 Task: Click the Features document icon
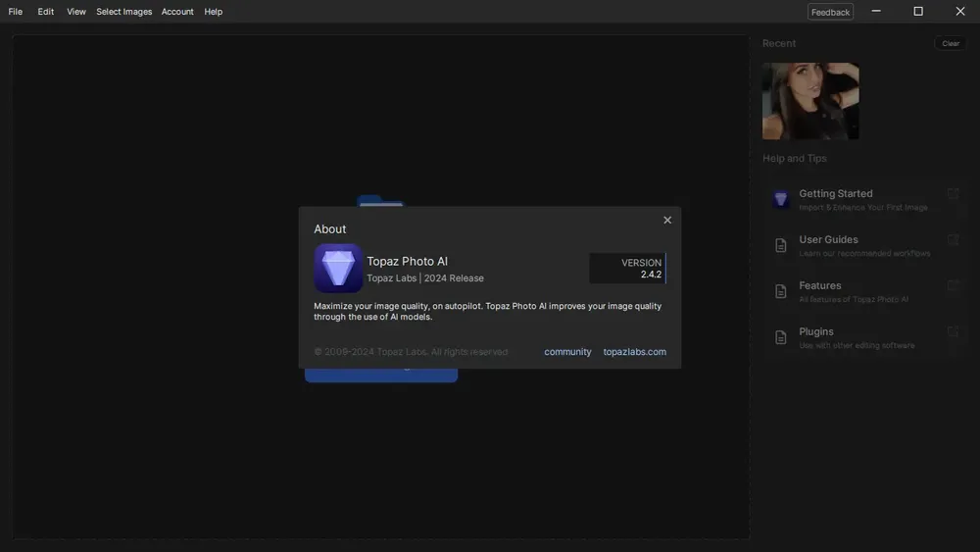point(781,291)
